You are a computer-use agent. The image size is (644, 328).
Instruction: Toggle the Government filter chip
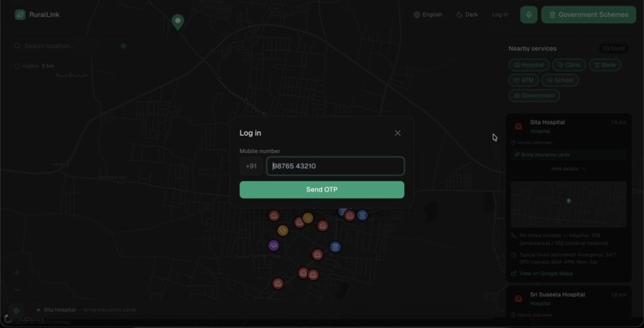tap(534, 96)
